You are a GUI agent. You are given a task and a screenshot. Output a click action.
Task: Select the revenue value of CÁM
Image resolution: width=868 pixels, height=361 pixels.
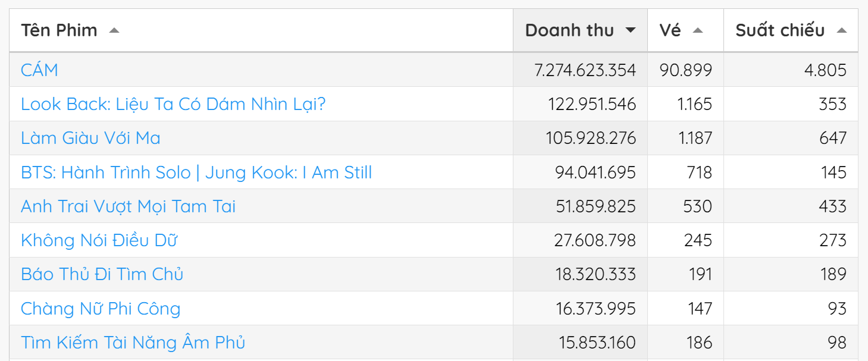[585, 70]
